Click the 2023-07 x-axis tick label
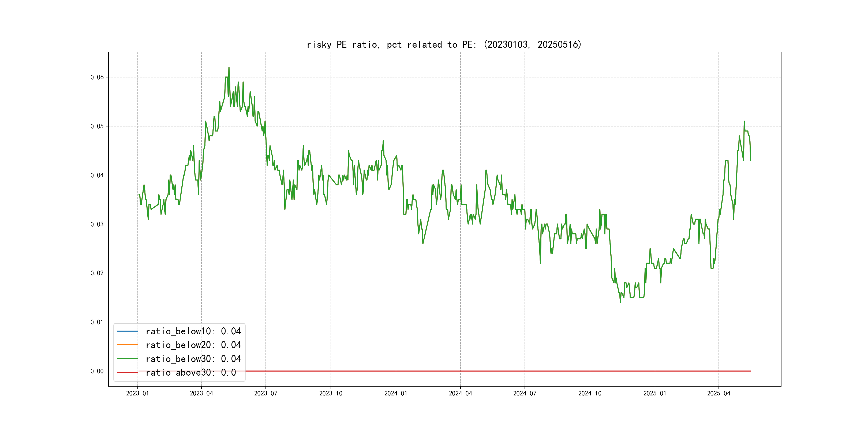 265,393
